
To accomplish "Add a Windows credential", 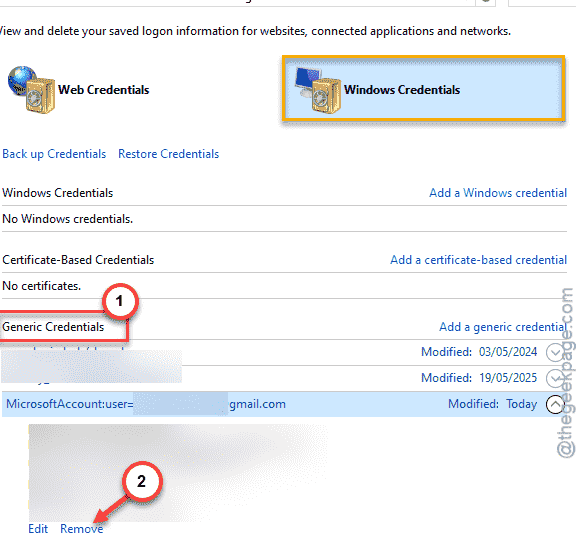I will [x=498, y=193].
